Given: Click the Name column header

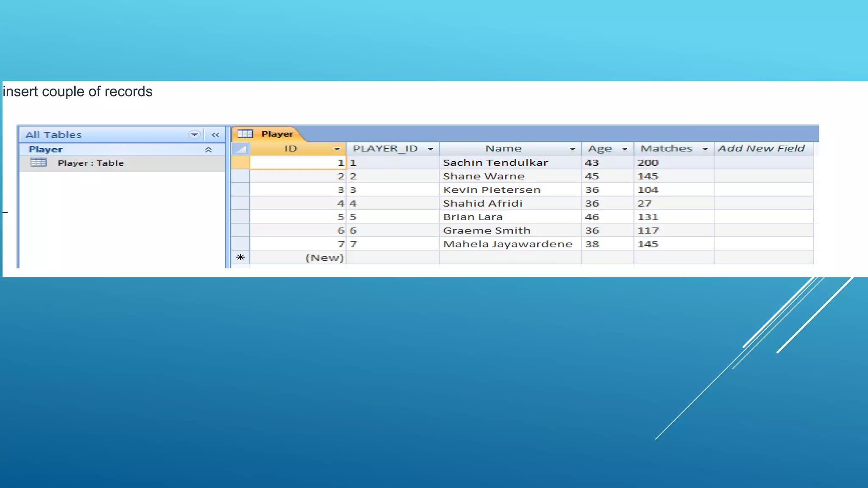Looking at the screenshot, I should pos(503,149).
